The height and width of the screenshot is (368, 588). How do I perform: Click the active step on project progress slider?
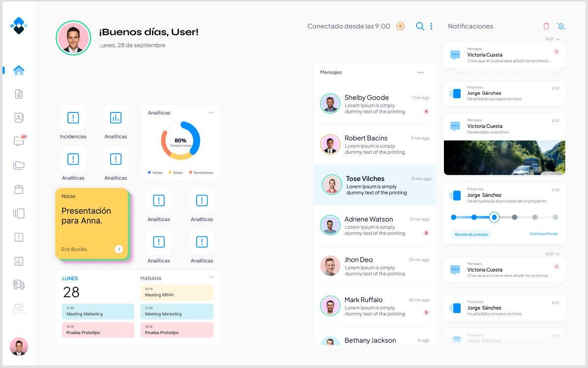(x=495, y=217)
